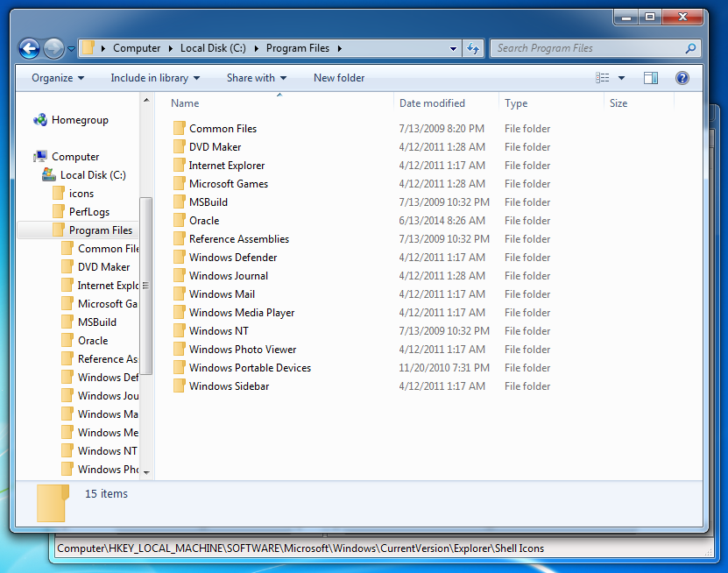Click the Refresh icon in the address bar

point(473,48)
